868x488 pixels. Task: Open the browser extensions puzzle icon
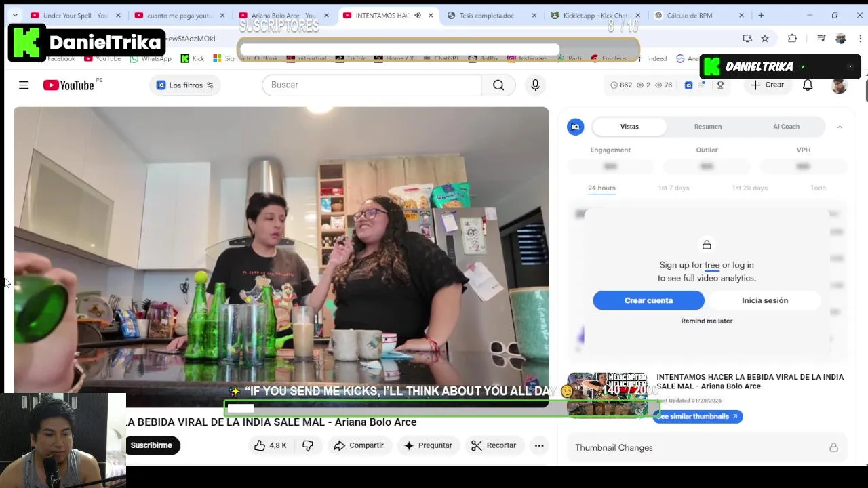(x=792, y=39)
